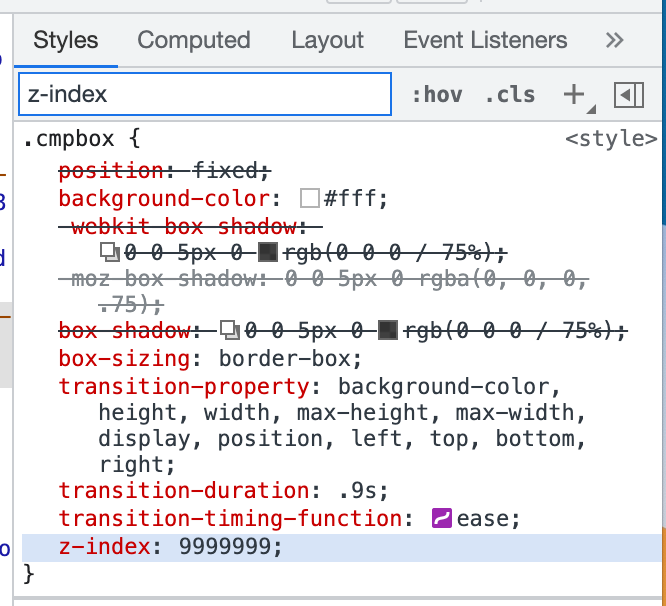Open box-shadow editor icon in box-shadow rule
Screen dimensions: 666x606
pos(231,330)
